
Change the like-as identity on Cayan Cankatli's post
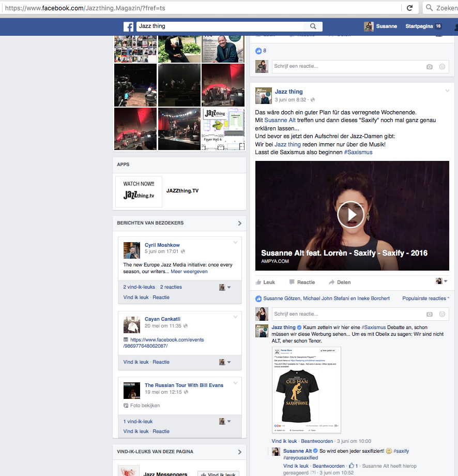[225, 362]
